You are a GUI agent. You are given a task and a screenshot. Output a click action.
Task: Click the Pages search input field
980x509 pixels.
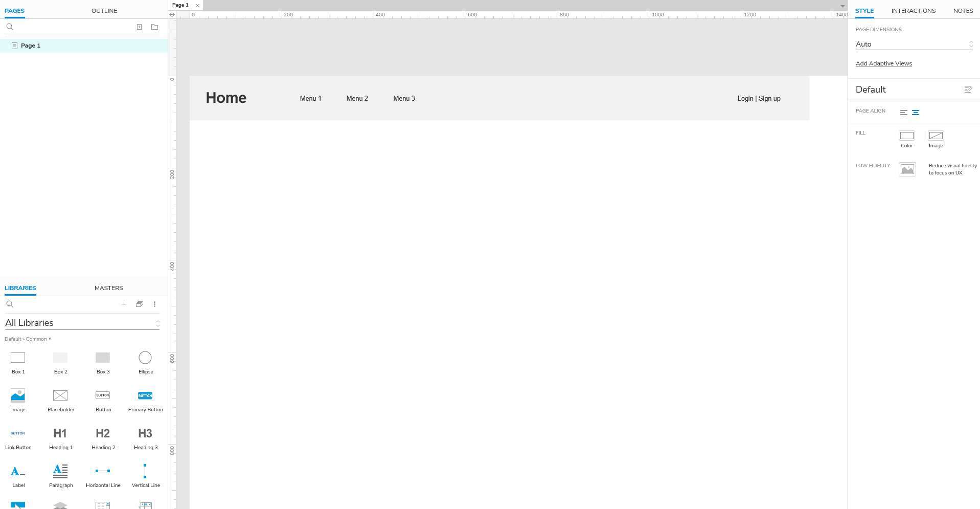pos(74,27)
